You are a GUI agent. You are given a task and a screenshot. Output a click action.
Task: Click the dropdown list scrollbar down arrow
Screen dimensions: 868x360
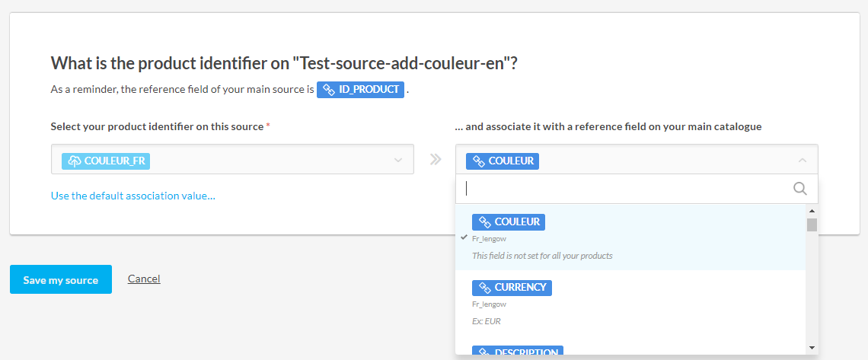click(812, 348)
